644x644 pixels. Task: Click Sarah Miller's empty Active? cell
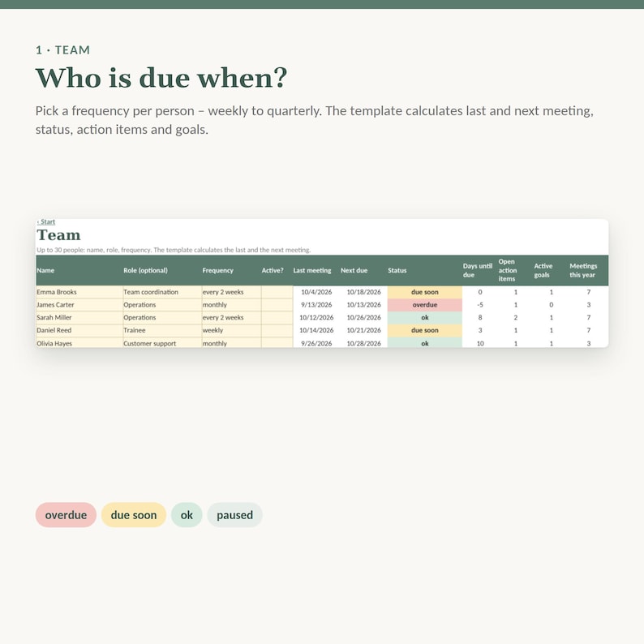pyautogui.click(x=277, y=317)
